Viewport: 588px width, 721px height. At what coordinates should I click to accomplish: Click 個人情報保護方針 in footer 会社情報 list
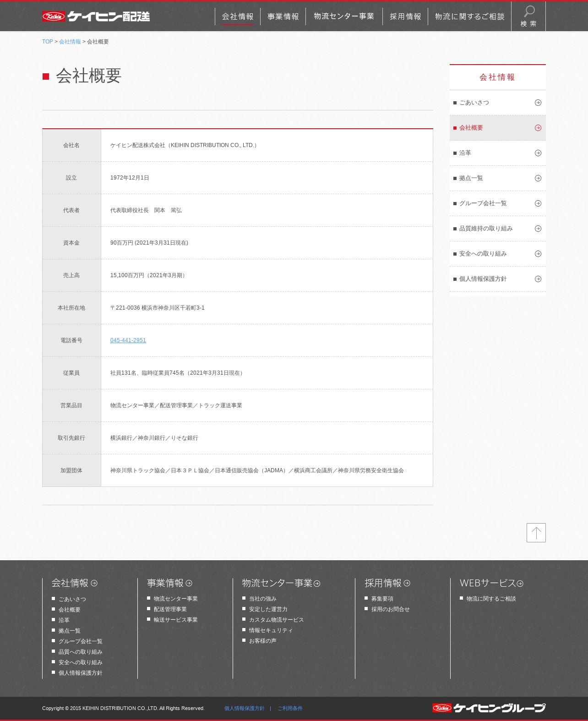click(81, 673)
